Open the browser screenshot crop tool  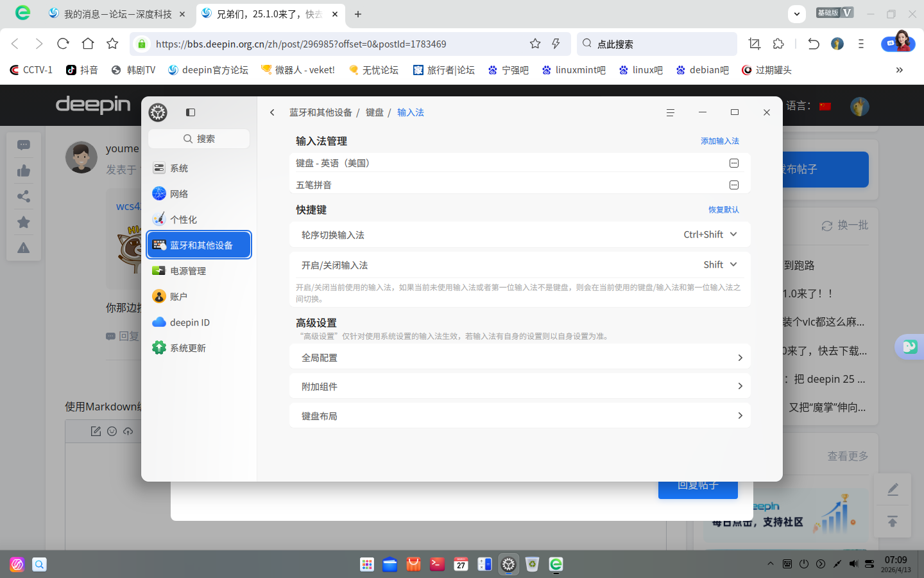pos(755,44)
